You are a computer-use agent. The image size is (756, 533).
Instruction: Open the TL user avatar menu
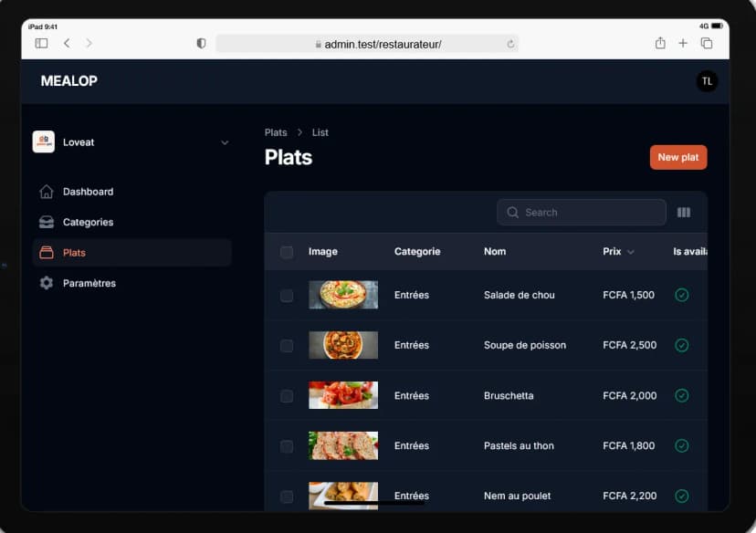[x=708, y=81]
